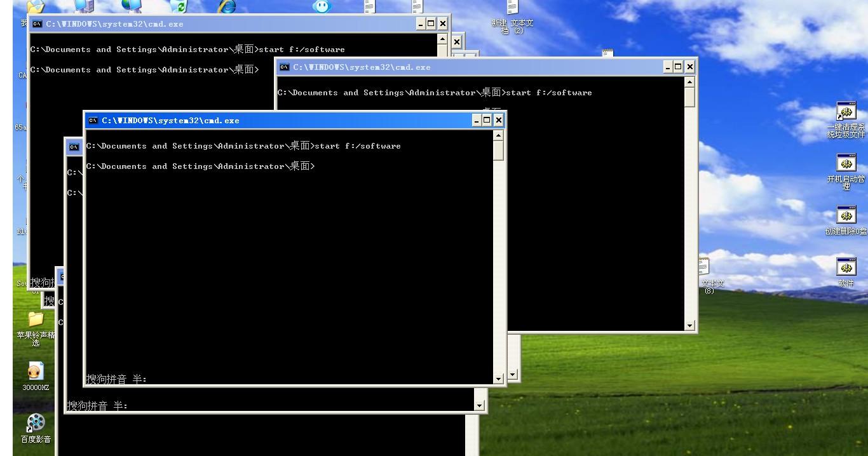Viewport: 868px width, 456px height.
Task: Click the QQ penguin icon on the desktop
Action: (x=322, y=6)
